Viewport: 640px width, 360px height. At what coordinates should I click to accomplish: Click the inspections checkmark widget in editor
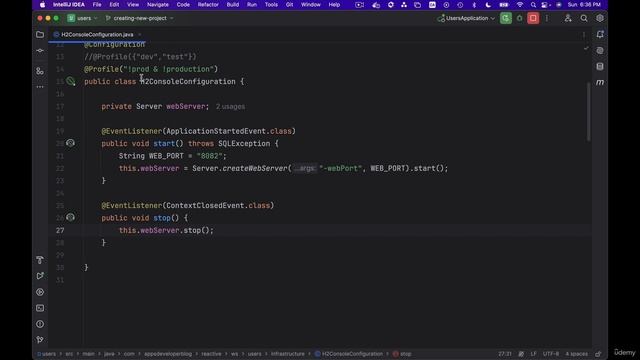[x=586, y=48]
